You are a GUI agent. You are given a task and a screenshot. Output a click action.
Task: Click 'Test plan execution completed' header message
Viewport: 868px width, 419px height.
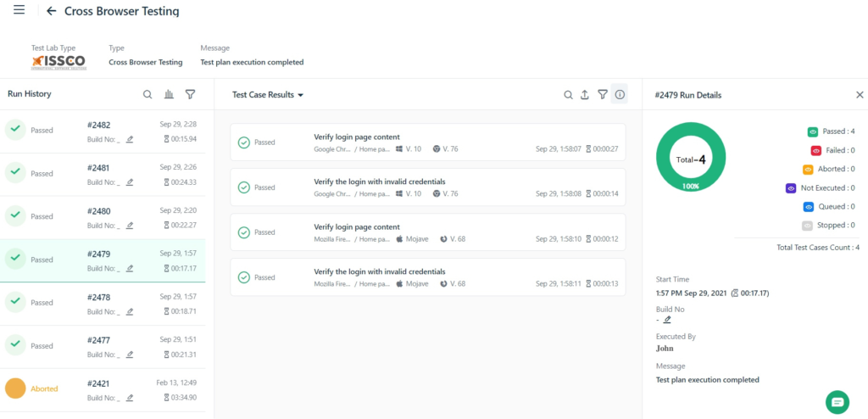click(x=252, y=62)
